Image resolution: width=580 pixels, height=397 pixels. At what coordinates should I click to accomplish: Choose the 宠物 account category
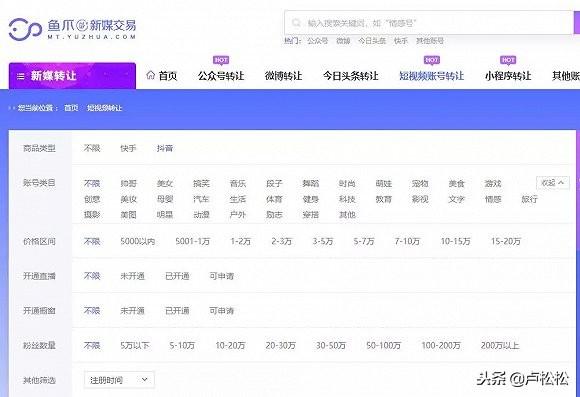click(x=420, y=184)
